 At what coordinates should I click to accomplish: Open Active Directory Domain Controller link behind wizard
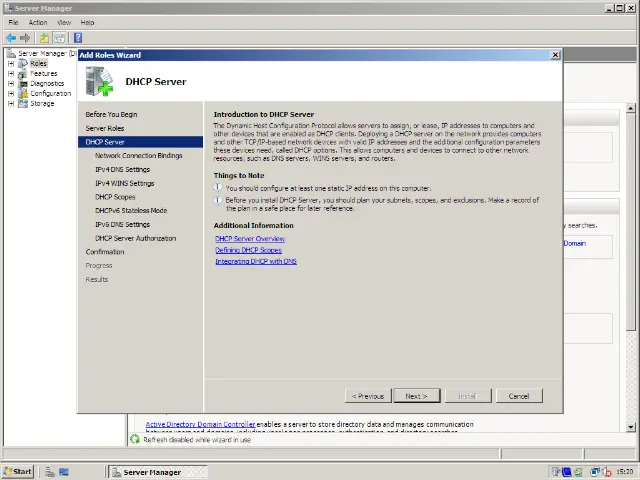[200, 424]
